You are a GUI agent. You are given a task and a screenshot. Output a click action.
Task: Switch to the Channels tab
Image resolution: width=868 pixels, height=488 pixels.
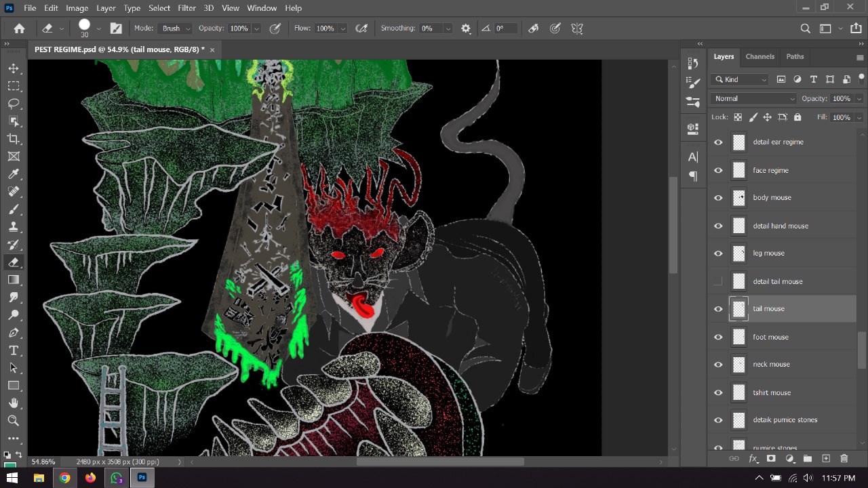coord(759,57)
